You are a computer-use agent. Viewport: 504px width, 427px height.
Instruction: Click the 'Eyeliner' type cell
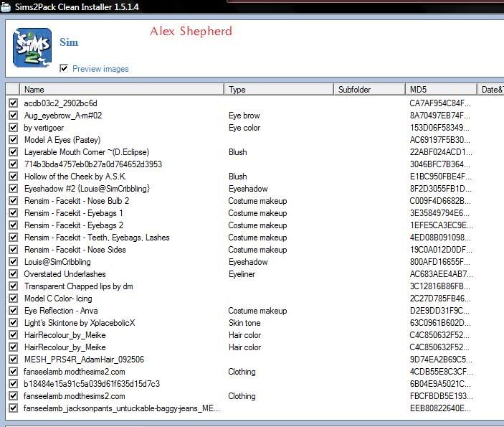click(242, 274)
